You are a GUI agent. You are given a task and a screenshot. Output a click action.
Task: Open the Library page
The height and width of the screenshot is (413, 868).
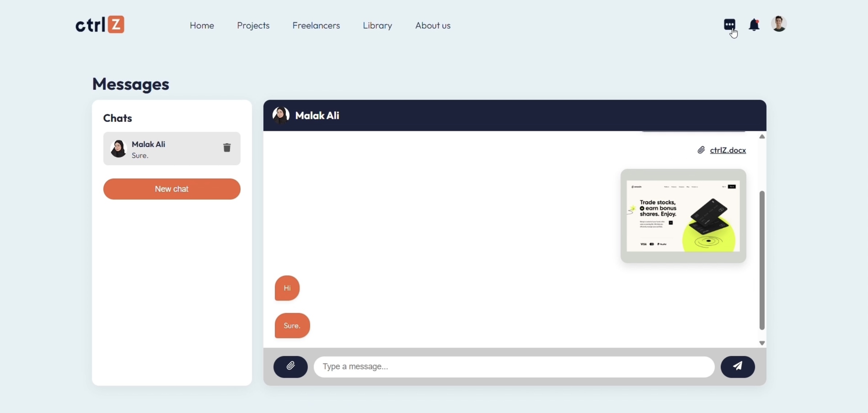(377, 25)
